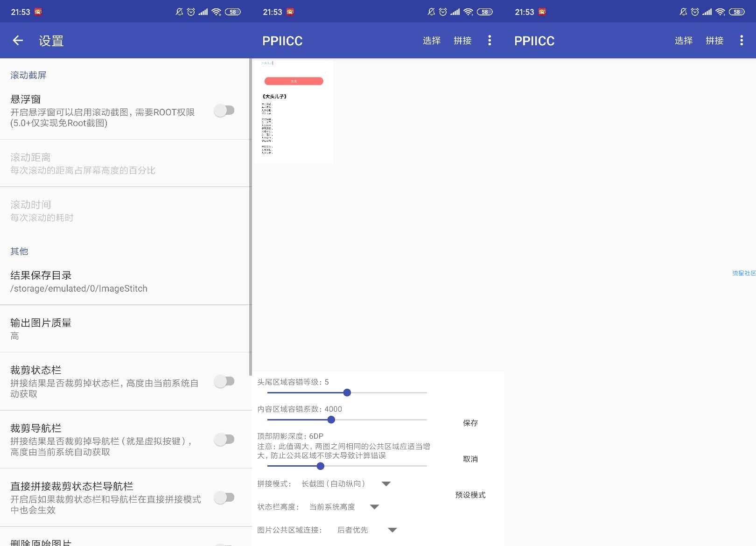Tap the clock 21:53 in the left status bar
This screenshot has width=756, height=546.
click(21, 12)
